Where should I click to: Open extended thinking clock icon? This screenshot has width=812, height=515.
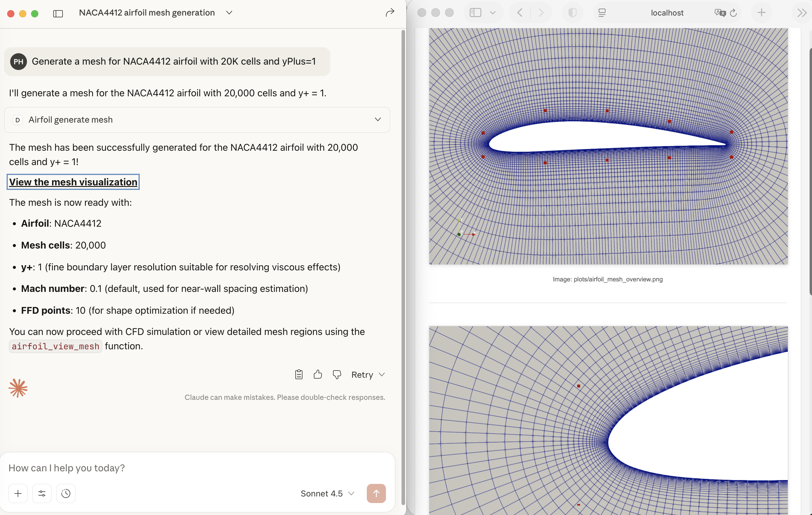click(x=66, y=493)
